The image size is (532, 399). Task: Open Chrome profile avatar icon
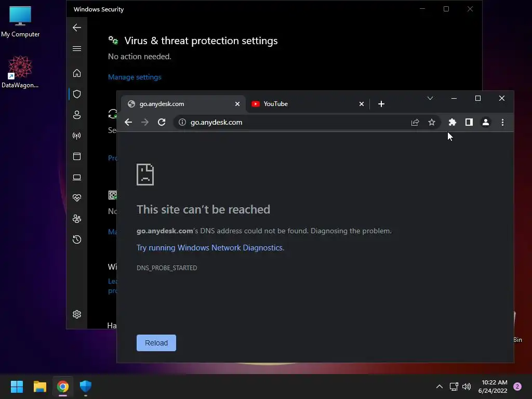tap(486, 122)
